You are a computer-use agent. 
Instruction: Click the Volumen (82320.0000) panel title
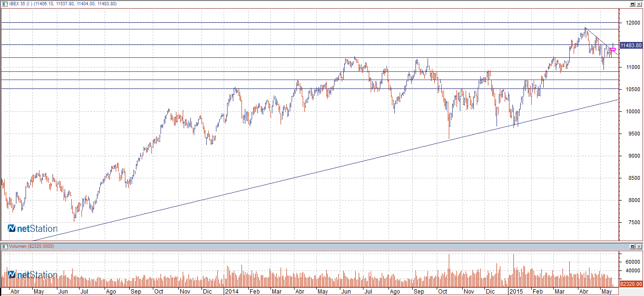(x=31, y=246)
